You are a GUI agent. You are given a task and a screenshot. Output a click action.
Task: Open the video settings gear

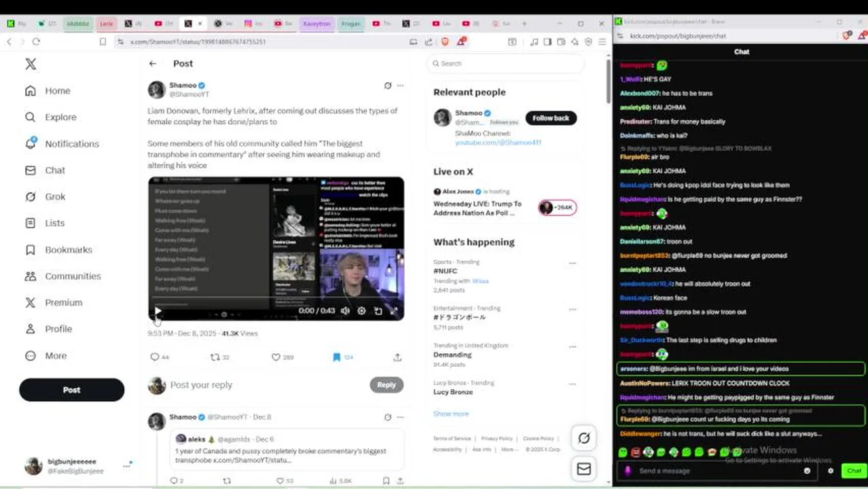[x=361, y=310]
